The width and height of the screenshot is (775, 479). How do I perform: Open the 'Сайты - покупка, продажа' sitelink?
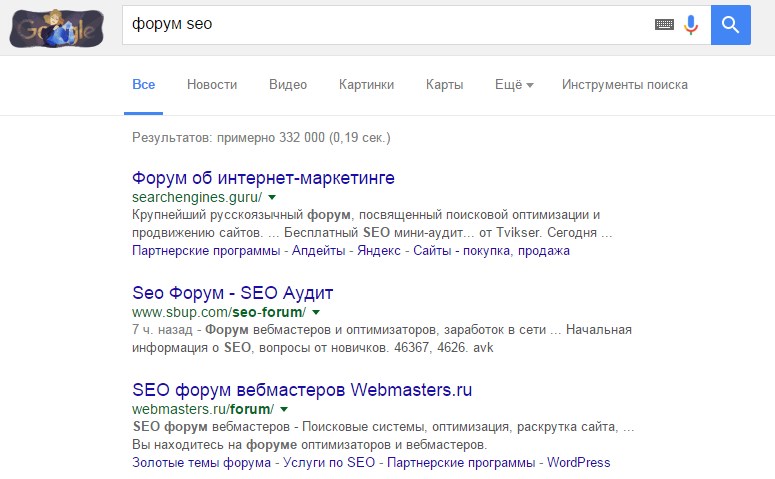coord(491,251)
